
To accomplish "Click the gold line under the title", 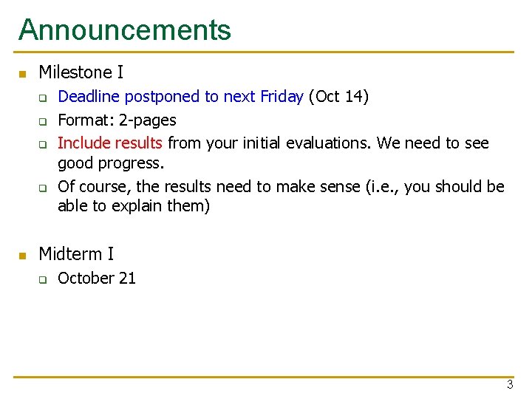I will pos(264,52).
